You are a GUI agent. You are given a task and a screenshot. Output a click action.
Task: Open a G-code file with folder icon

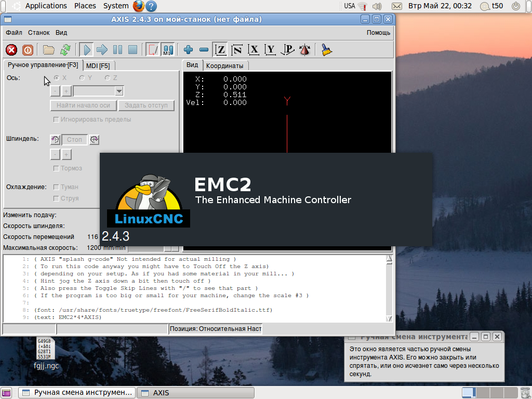pyautogui.click(x=48, y=50)
